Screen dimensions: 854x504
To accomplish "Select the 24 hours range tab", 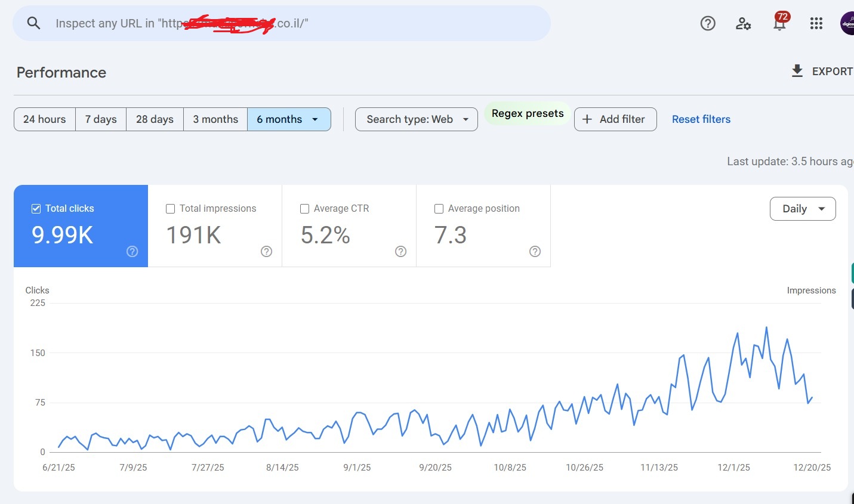I will pos(45,119).
